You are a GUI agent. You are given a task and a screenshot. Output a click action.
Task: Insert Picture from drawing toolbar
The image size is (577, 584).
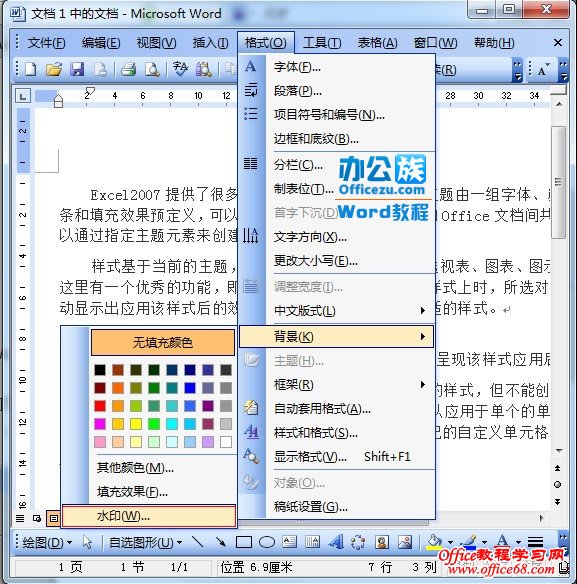click(x=405, y=542)
